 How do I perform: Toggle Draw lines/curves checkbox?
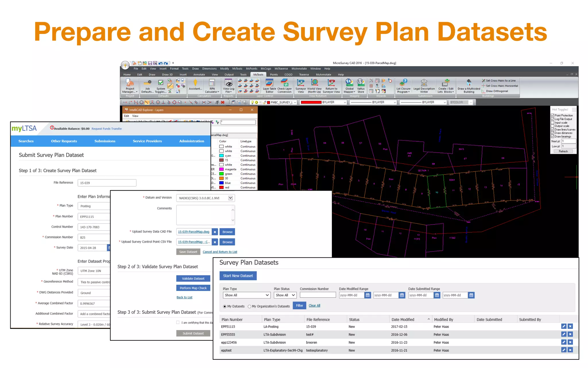tap(552, 129)
